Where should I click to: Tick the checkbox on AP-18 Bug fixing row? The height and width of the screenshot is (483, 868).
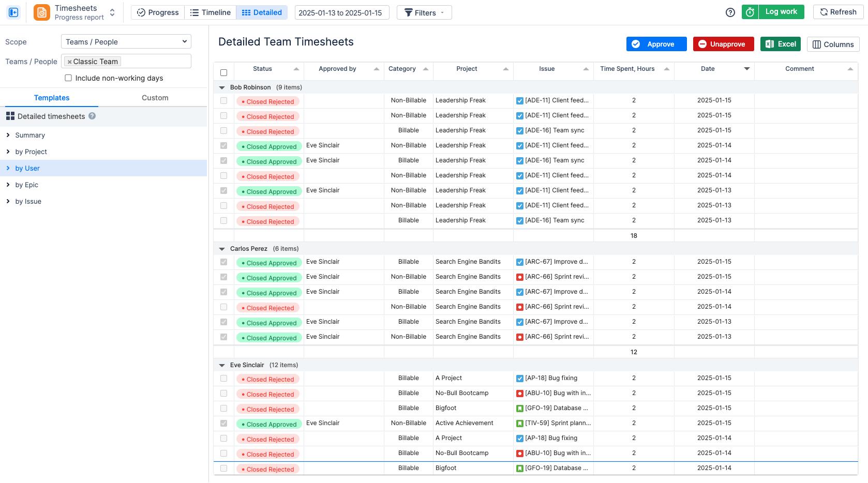(223, 378)
